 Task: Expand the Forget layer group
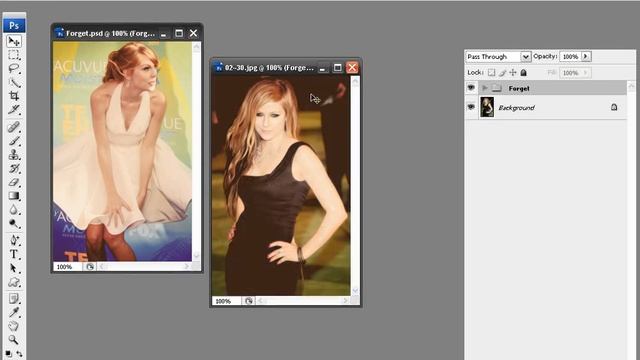point(485,88)
